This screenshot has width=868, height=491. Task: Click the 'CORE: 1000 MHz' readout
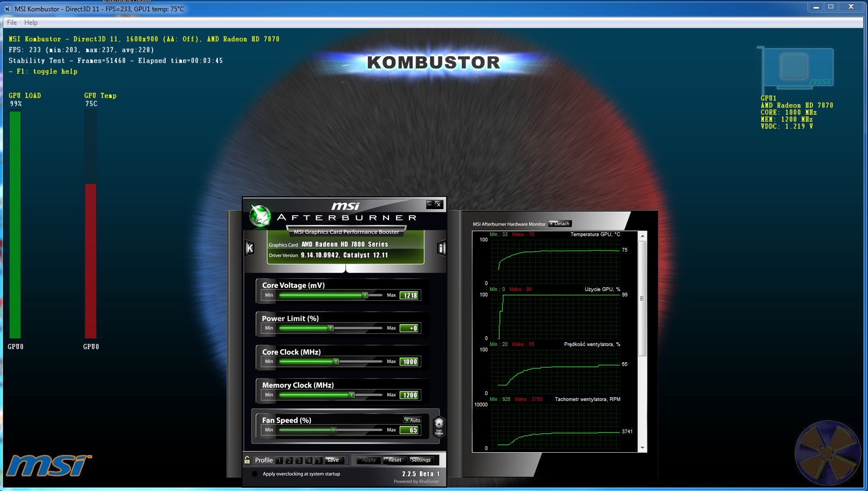pyautogui.click(x=789, y=112)
